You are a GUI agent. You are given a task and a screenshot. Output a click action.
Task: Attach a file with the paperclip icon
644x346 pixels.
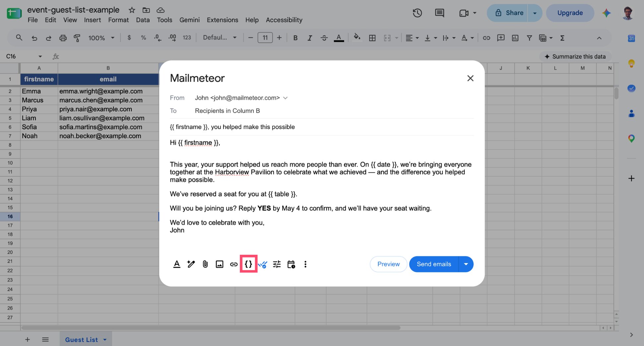coord(205,264)
